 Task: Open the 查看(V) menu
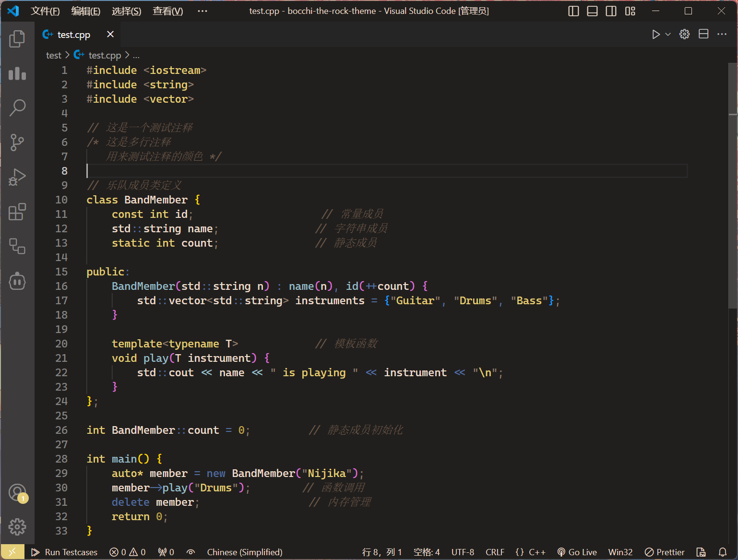point(168,11)
